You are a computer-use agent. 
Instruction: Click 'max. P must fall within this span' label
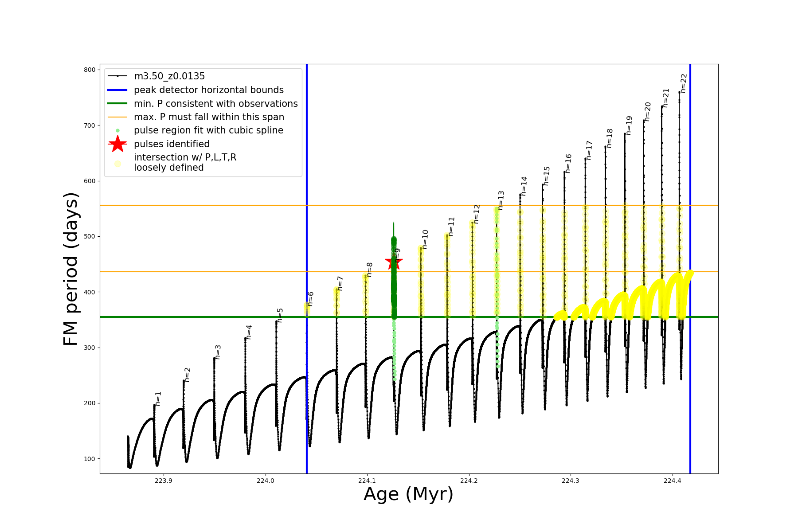tap(209, 117)
